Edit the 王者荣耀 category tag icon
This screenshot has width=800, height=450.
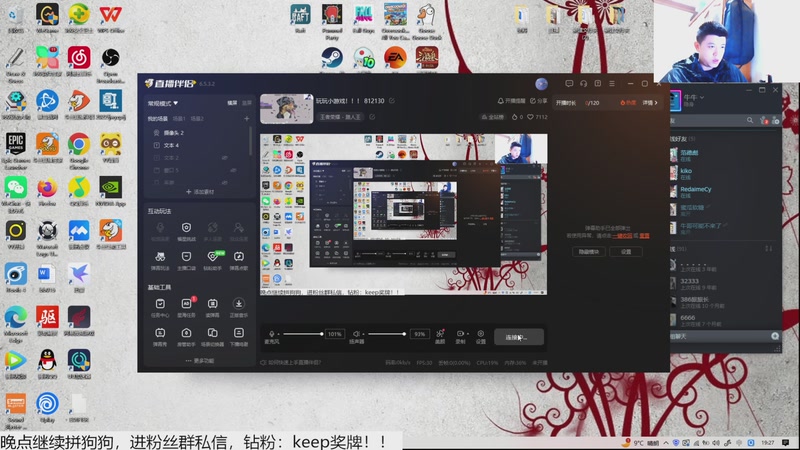372,117
